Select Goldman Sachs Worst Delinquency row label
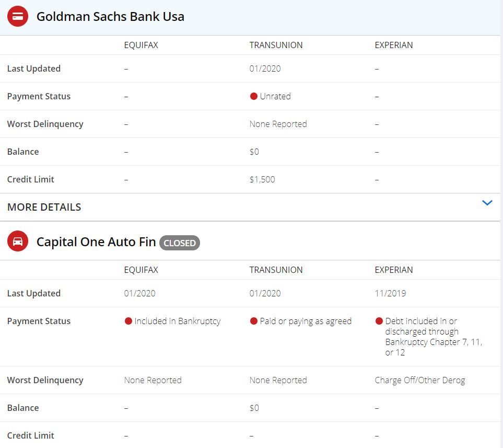Screen dimensions: 503x448 point(45,124)
